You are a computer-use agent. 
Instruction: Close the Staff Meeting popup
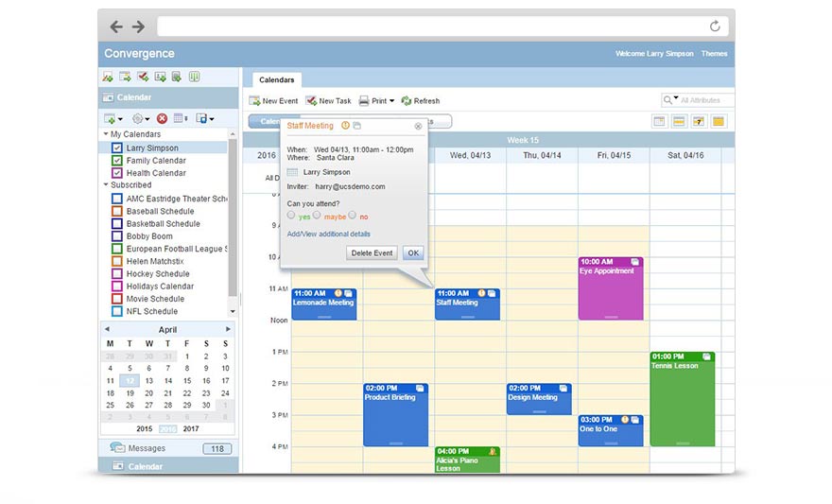tap(418, 127)
